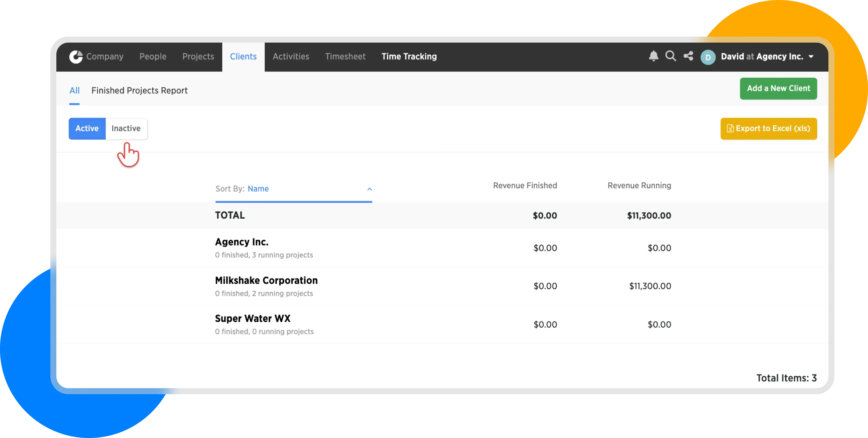Open the Agency Inc. client row
868x438 pixels.
tap(242, 242)
